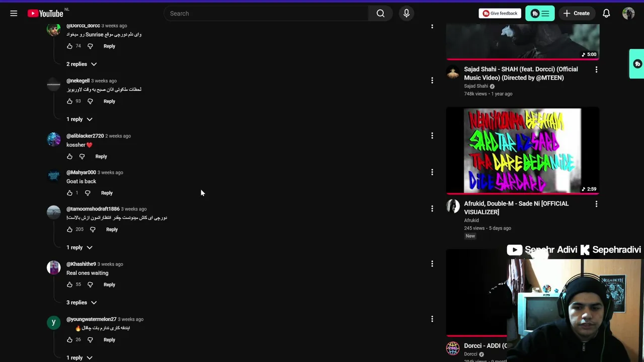Like the 'Real ones waiting' comment
Viewport: 644px width, 362px height.
tap(69, 285)
